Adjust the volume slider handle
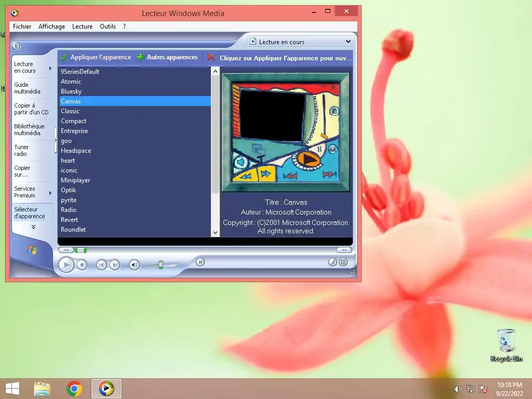532x399 pixels. (x=161, y=264)
